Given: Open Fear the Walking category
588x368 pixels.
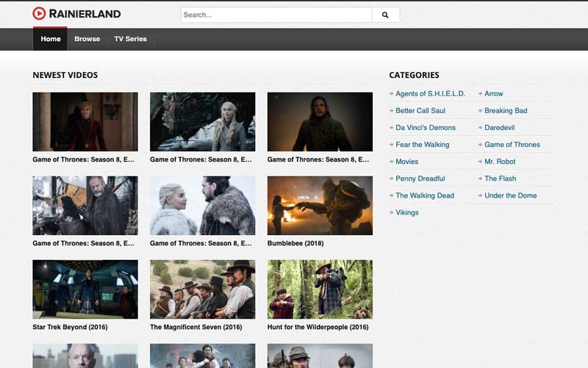Looking at the screenshot, I should [x=422, y=145].
